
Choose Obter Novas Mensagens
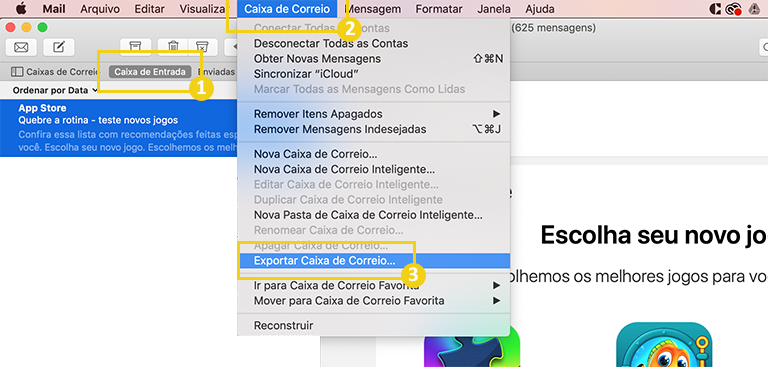[374, 59]
